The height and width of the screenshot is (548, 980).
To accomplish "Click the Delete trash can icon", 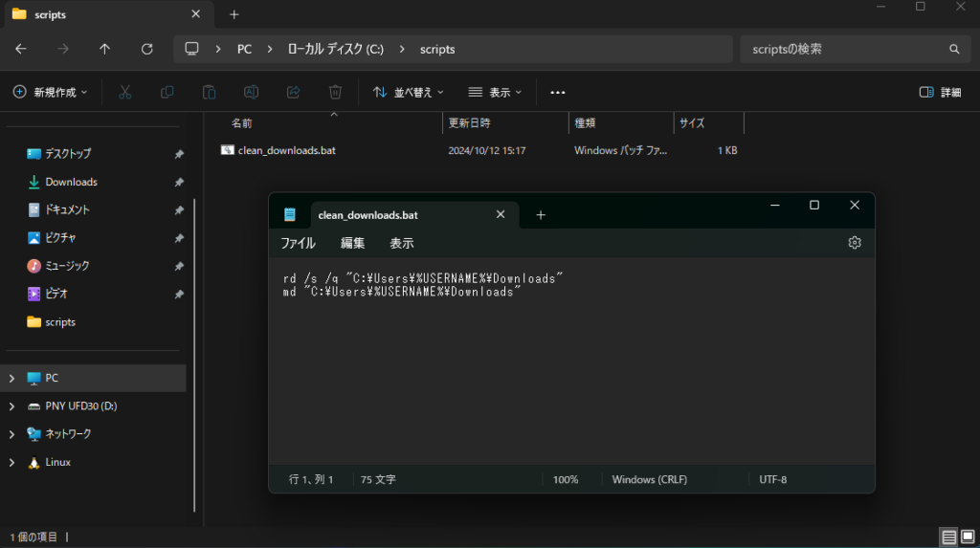I will [335, 92].
